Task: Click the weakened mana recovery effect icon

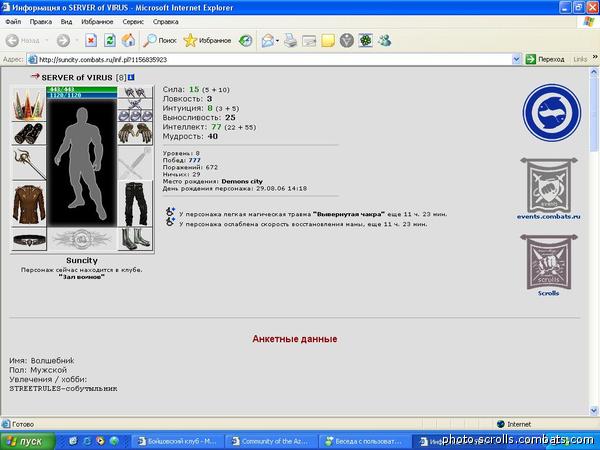Action: click(170, 222)
